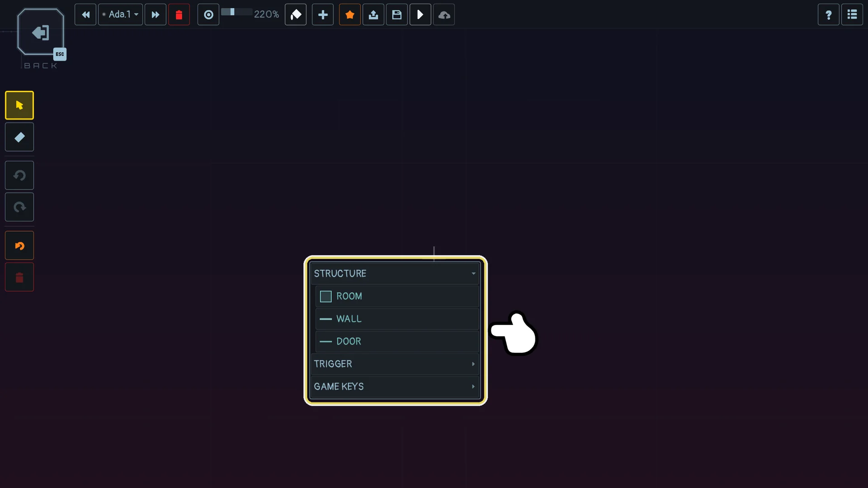Expand the TRIGGER section
The image size is (868, 488).
coord(395,364)
